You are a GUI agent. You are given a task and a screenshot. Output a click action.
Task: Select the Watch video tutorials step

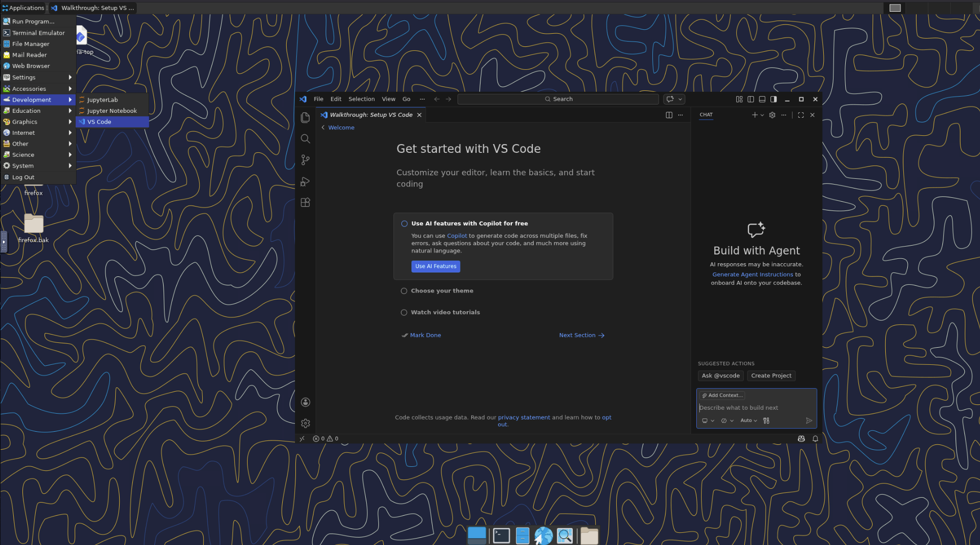[445, 313]
